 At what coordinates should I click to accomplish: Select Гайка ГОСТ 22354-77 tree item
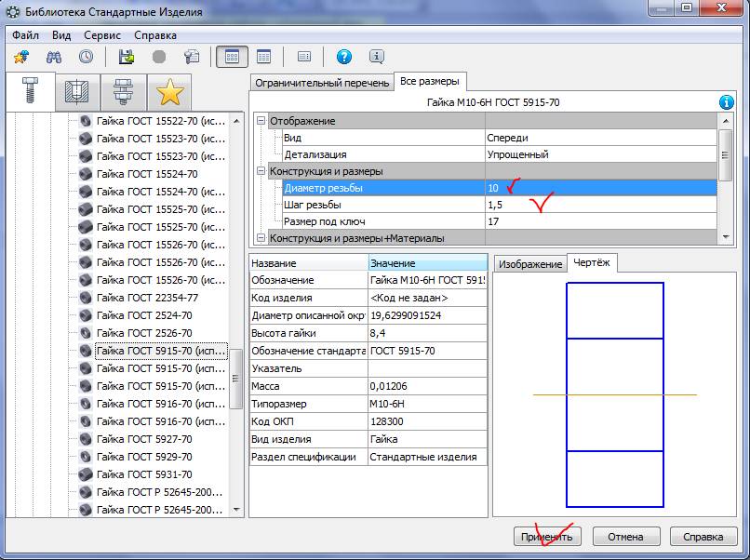[147, 298]
